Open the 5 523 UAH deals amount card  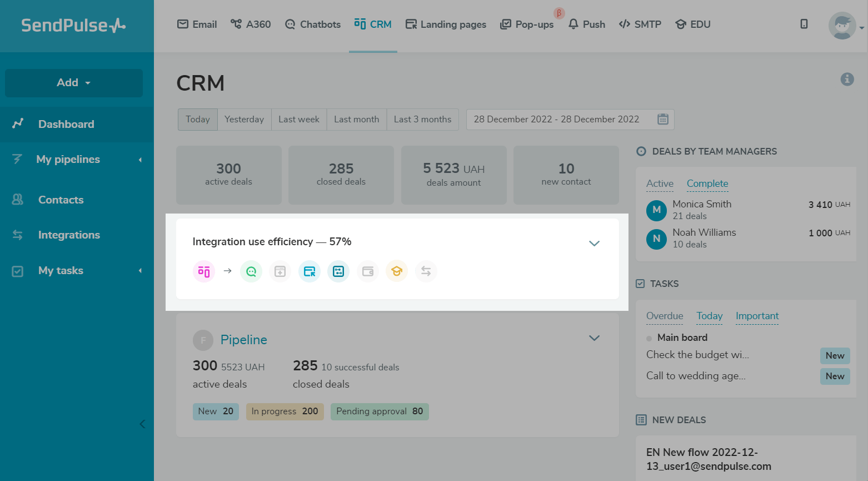pyautogui.click(x=454, y=175)
